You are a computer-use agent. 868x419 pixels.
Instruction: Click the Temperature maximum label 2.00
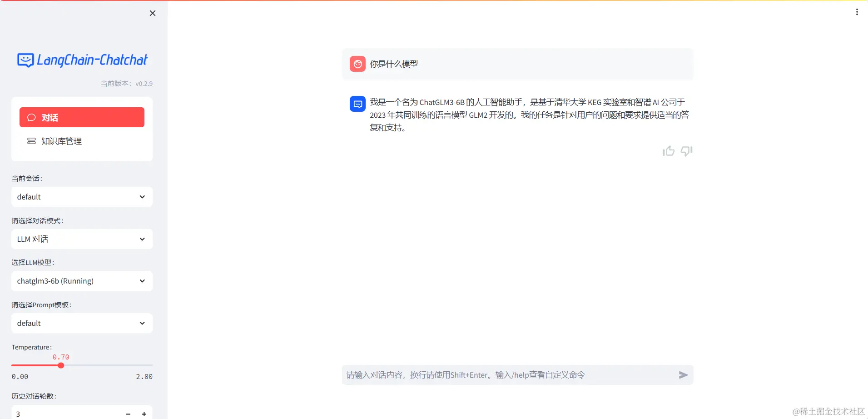tap(144, 377)
